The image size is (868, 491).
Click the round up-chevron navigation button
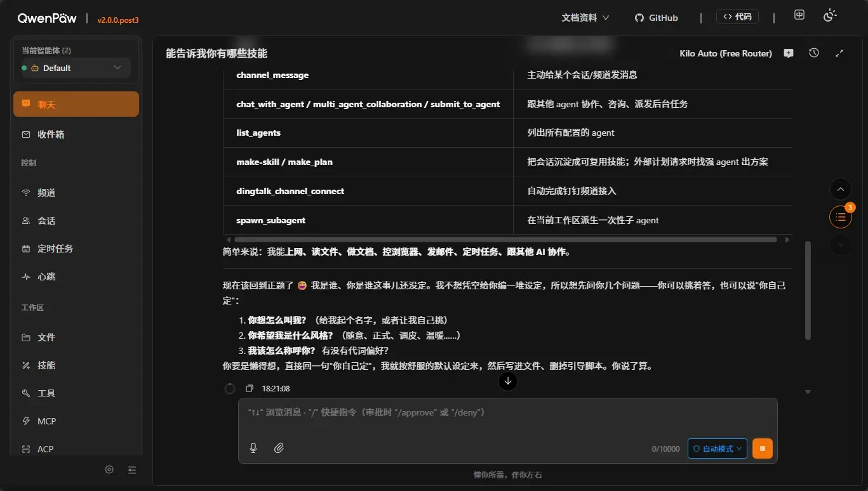[x=841, y=189]
